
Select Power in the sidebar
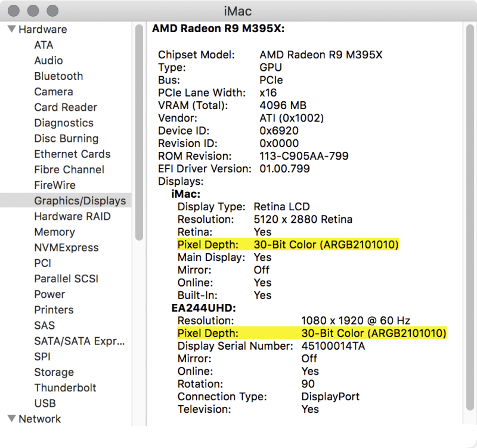49,294
